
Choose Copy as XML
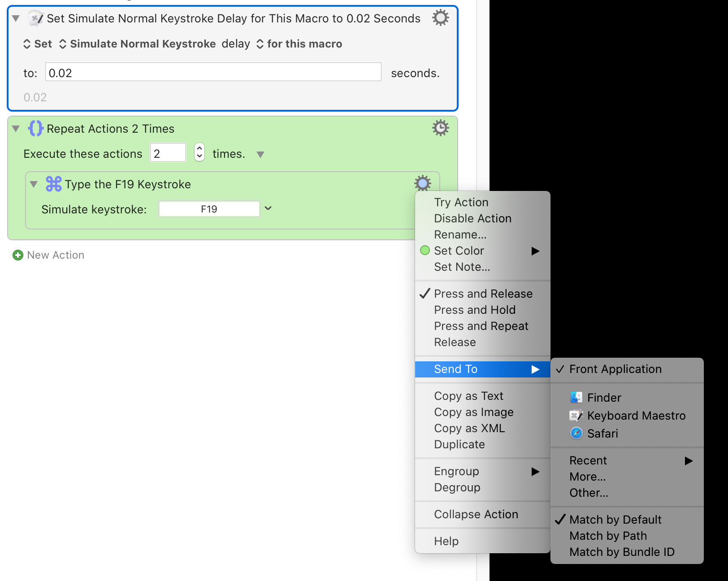point(482,428)
